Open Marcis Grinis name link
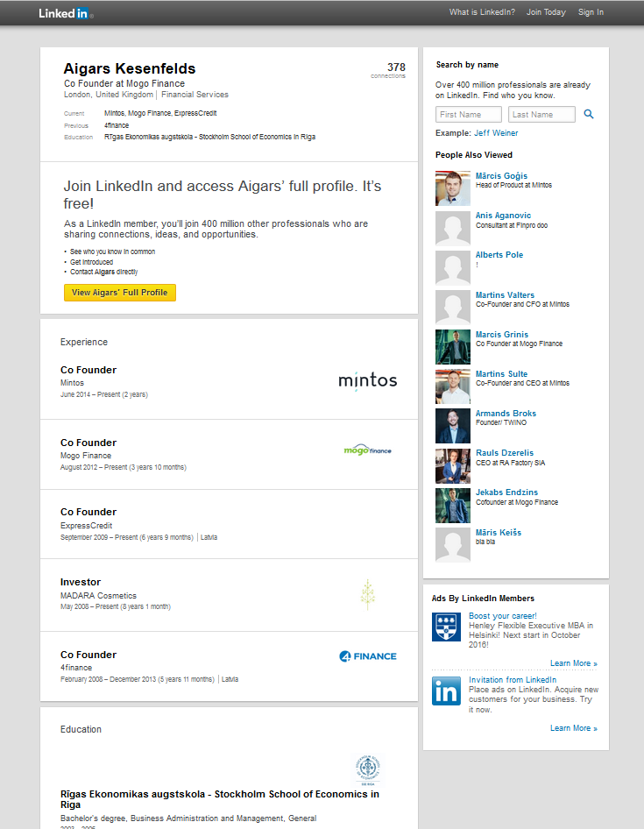Image resolution: width=644 pixels, height=829 pixels. coord(502,335)
